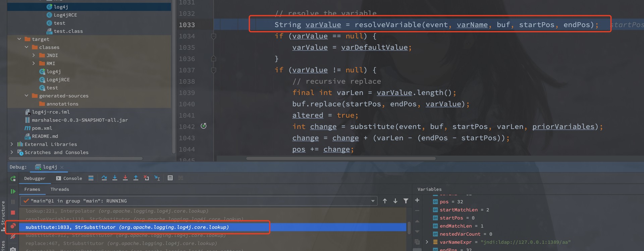Viewport: 644px width, 251px height.
Task: Collapse the generated-sources folder
Action: [26, 96]
